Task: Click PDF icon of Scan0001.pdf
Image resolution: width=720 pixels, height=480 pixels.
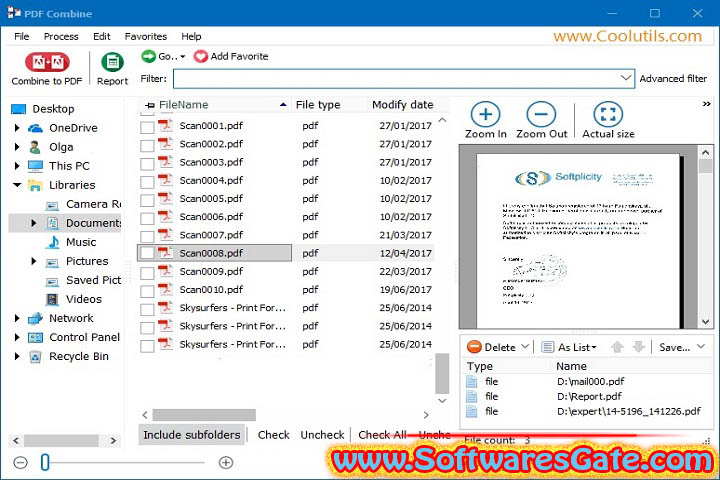Action: click(x=165, y=125)
